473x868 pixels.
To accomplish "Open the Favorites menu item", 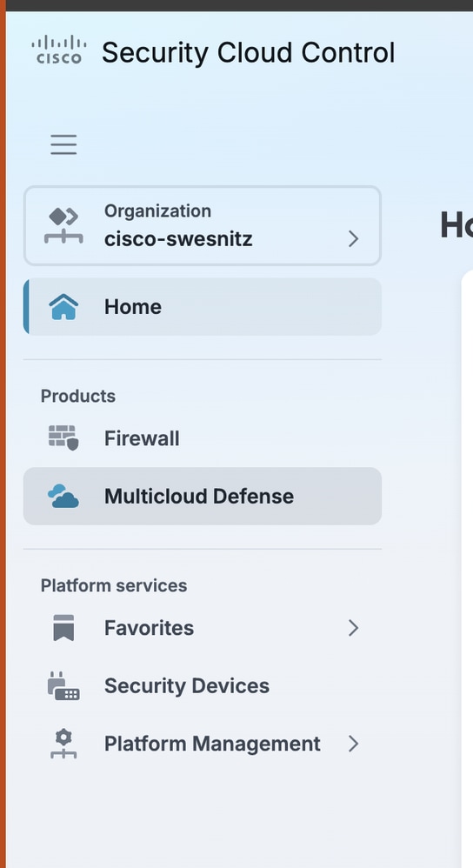I will [203, 628].
